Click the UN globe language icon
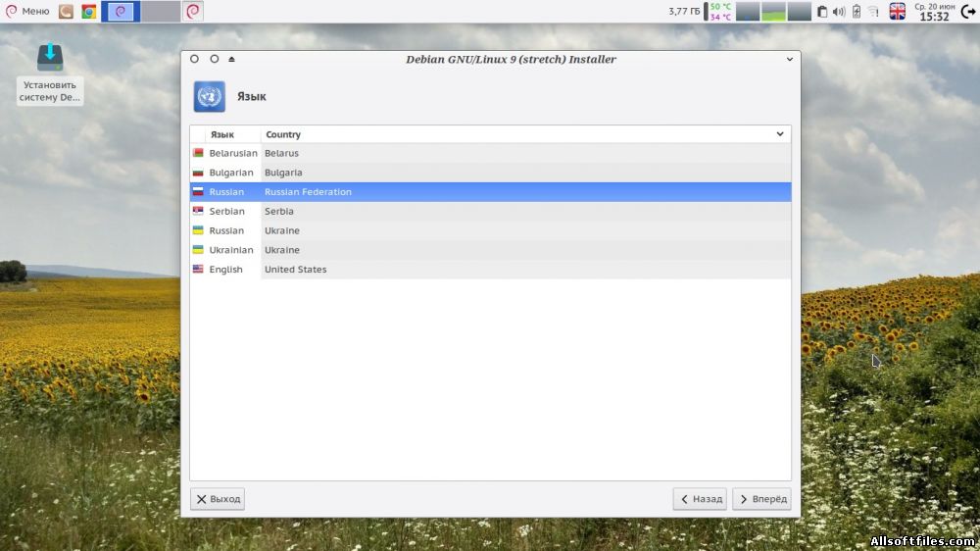This screenshot has height=551, width=980. coord(210,96)
